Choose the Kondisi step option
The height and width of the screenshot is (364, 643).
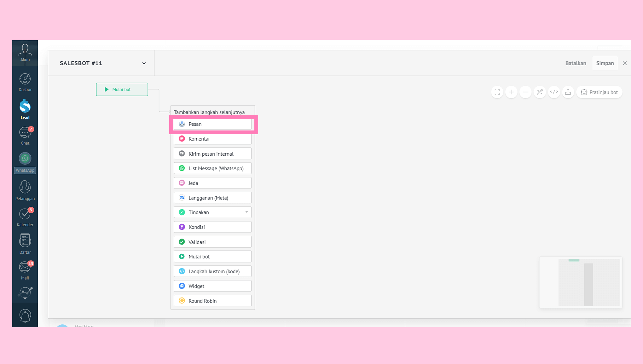click(213, 227)
